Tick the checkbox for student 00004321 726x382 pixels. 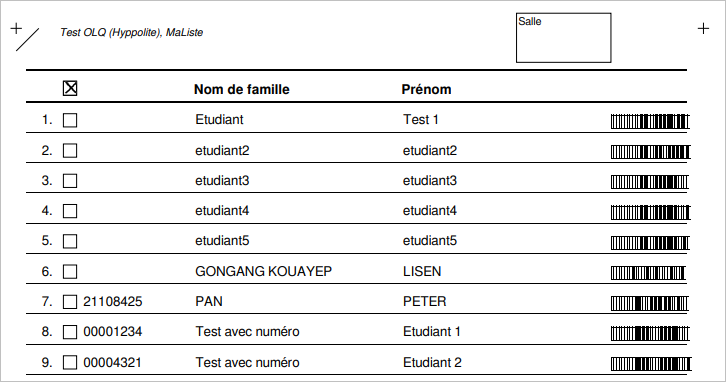(70, 362)
